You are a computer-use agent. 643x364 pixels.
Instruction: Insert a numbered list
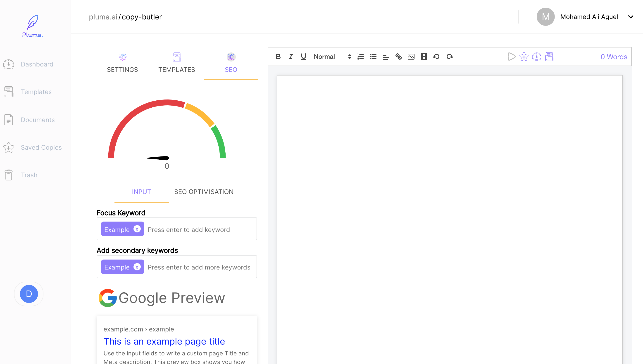(360, 57)
